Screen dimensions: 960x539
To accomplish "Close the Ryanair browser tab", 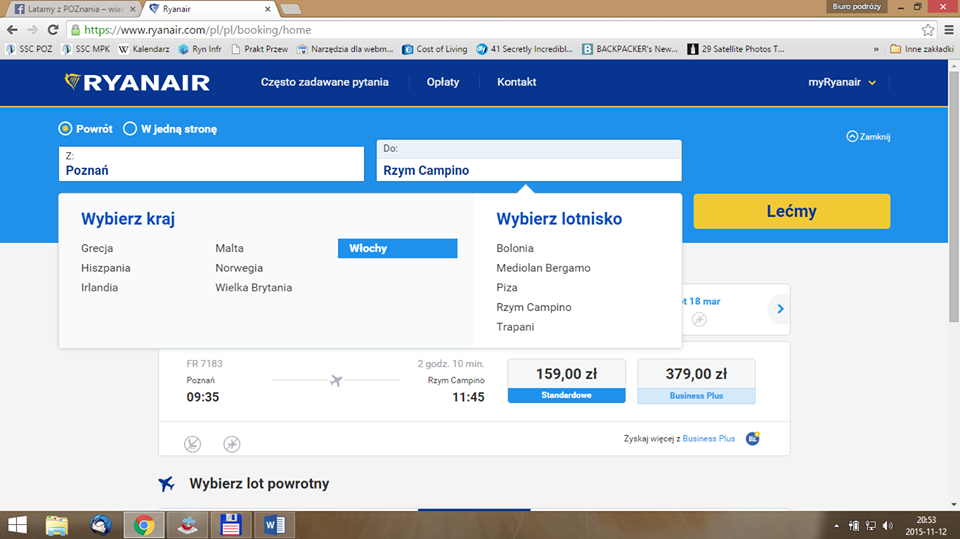I will tap(268, 9).
